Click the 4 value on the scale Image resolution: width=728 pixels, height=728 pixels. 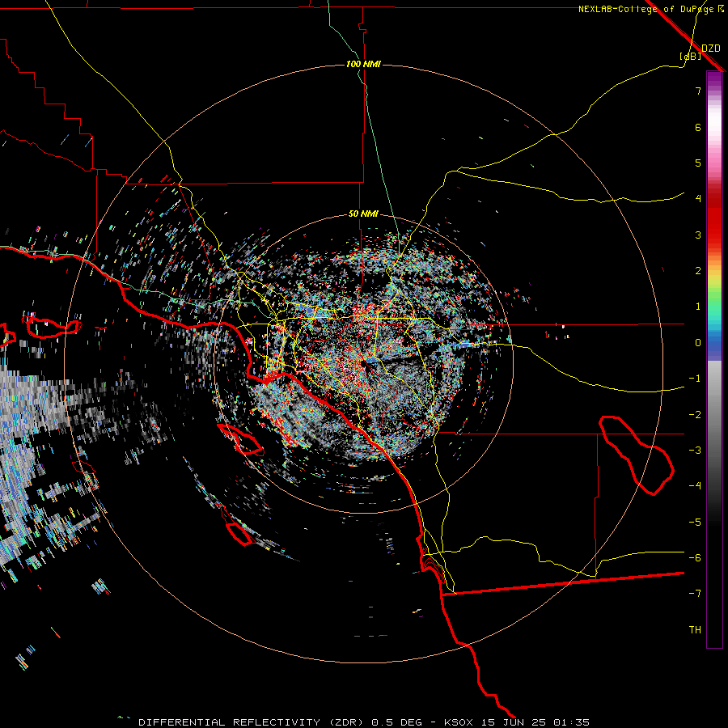[698, 199]
